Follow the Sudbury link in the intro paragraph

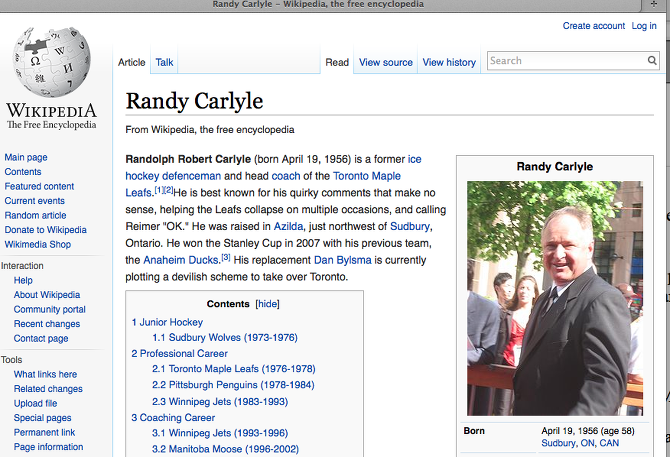click(410, 226)
